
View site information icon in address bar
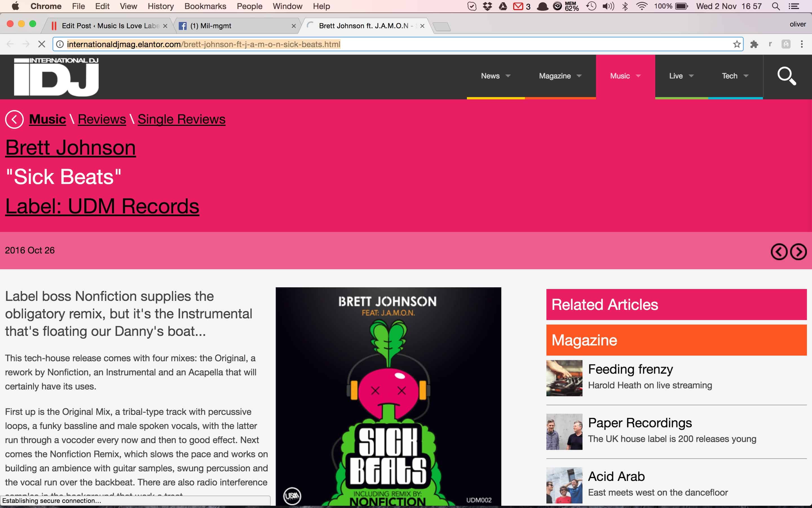[x=60, y=44]
